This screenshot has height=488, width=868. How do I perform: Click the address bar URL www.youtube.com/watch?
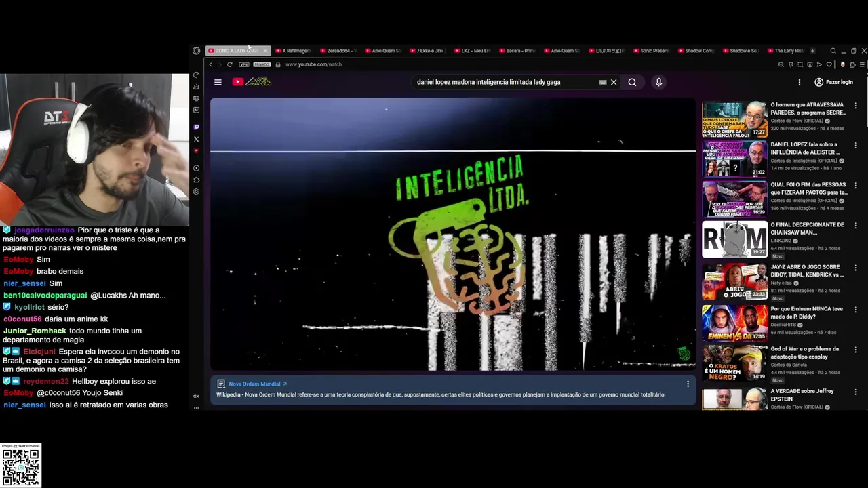tap(313, 64)
